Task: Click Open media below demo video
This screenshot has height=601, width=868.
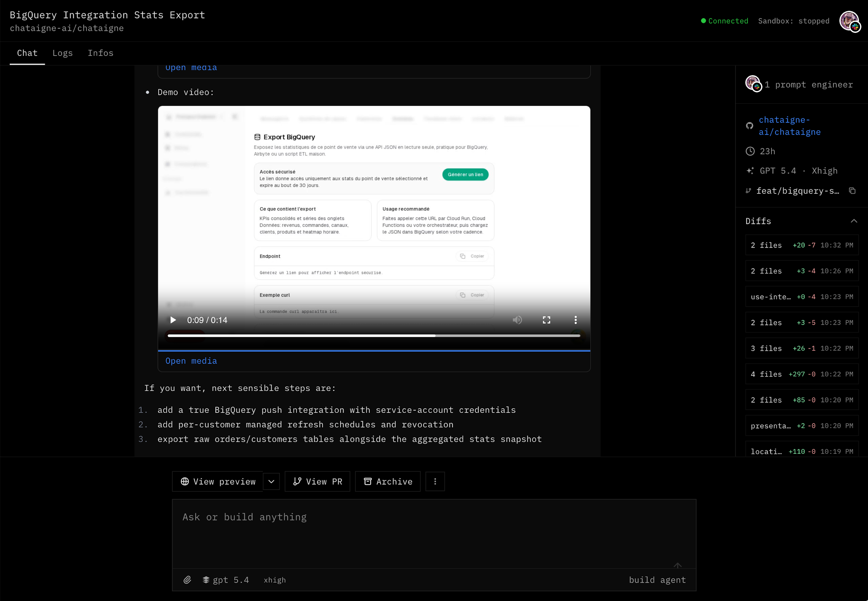Action: [191, 361]
